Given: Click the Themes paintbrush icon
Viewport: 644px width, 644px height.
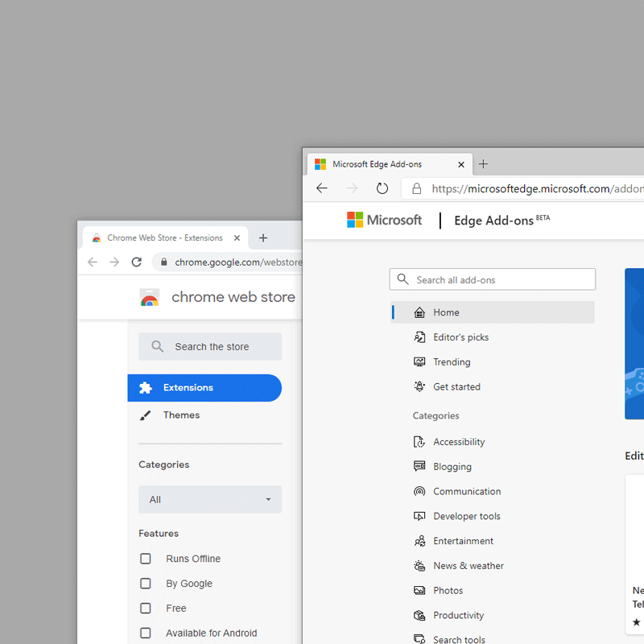Looking at the screenshot, I should (x=145, y=415).
